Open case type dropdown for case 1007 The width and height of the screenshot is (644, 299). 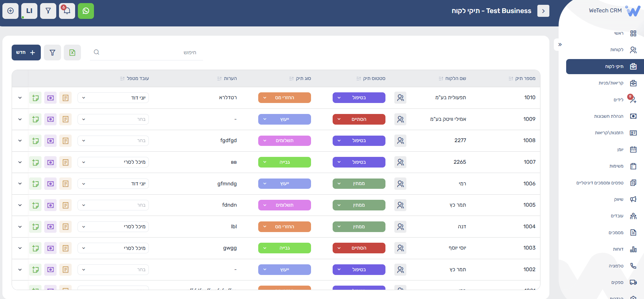coord(284,162)
